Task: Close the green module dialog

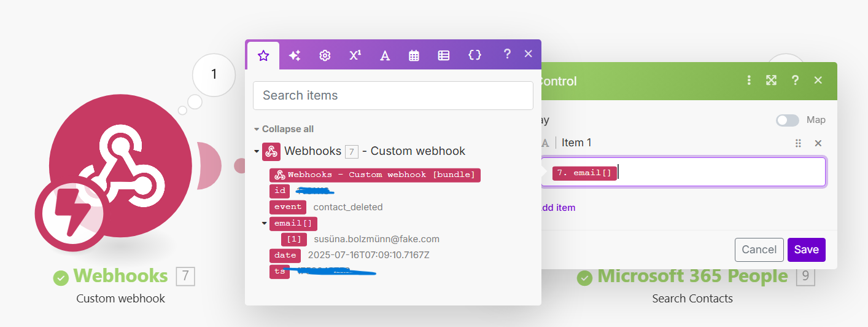Action: [818, 81]
